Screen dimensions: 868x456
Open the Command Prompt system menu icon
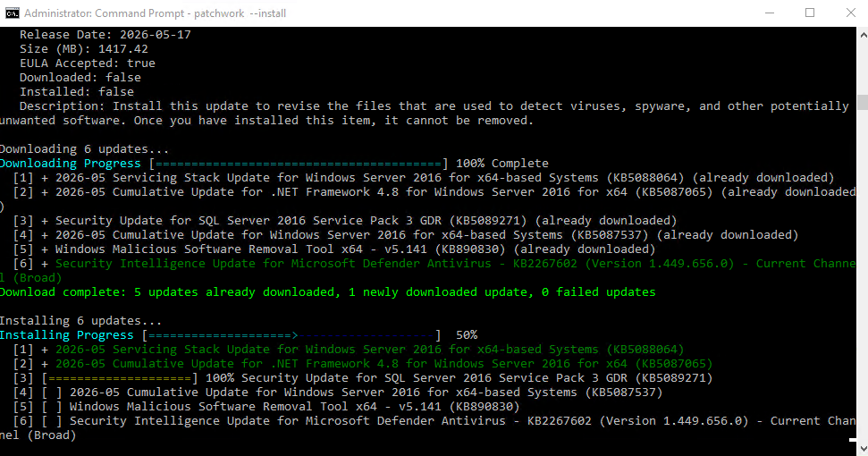(x=13, y=13)
